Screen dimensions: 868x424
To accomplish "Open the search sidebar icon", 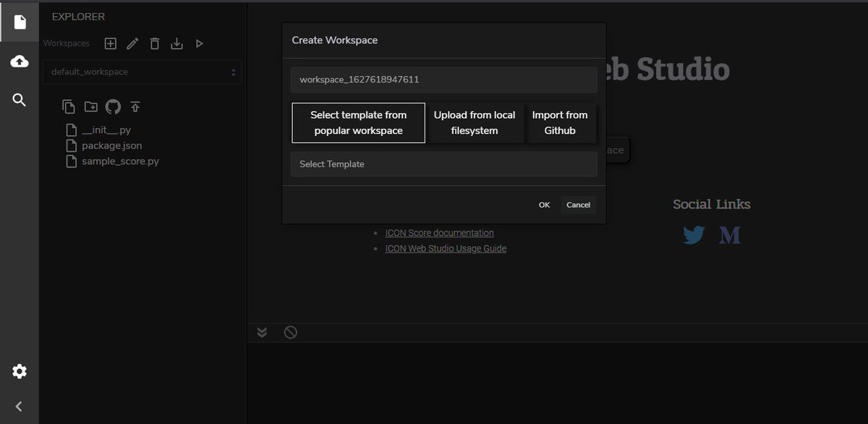I will (20, 100).
